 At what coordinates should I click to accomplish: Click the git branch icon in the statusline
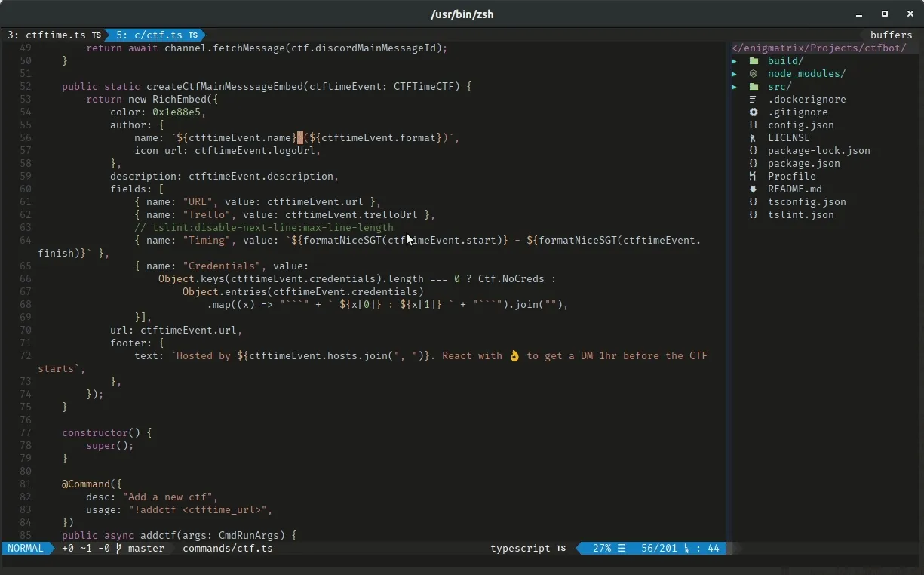118,549
